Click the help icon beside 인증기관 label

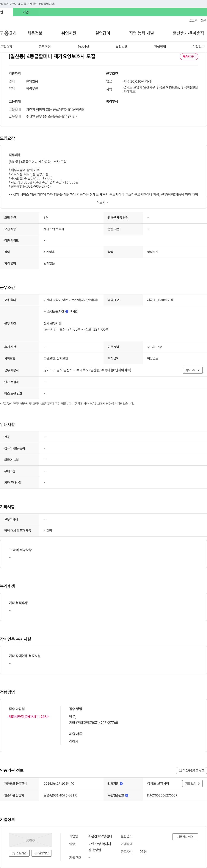pos(121,783)
